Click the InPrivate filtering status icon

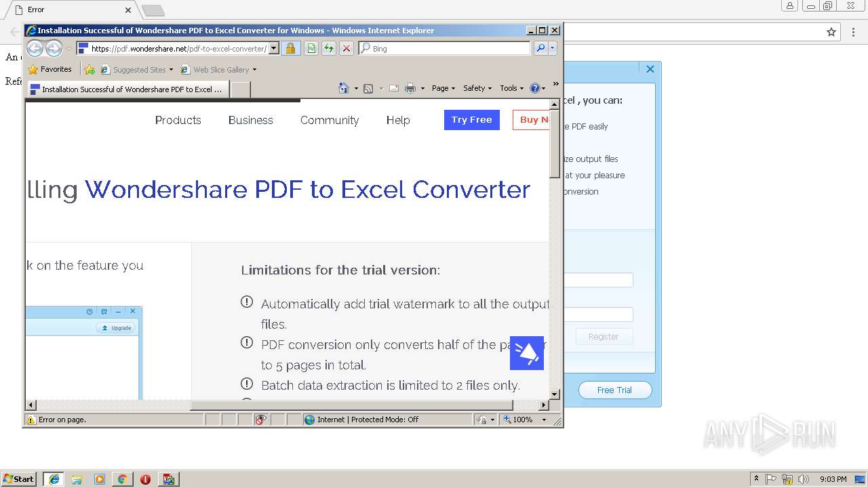coord(261,420)
